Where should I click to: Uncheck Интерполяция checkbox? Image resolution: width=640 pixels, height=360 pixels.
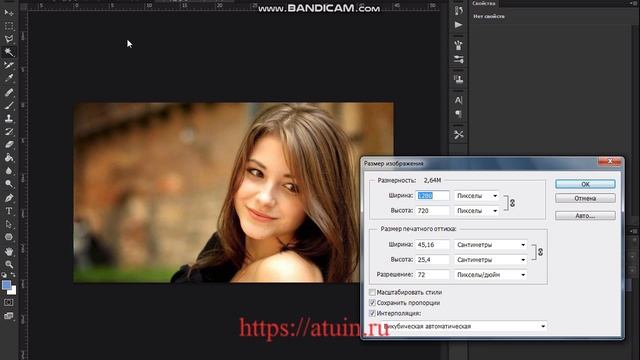pyautogui.click(x=372, y=313)
